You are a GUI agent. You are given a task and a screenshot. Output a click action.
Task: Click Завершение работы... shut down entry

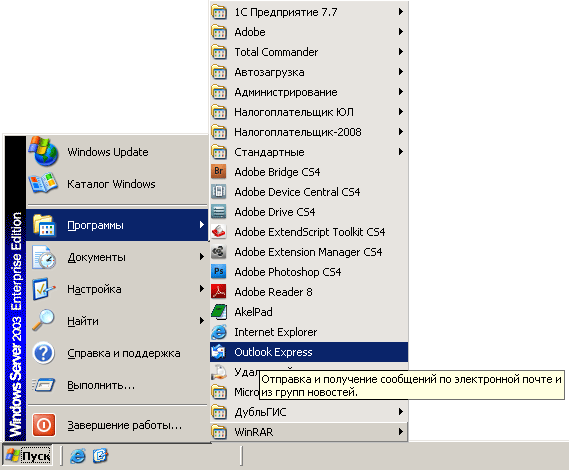point(117,425)
